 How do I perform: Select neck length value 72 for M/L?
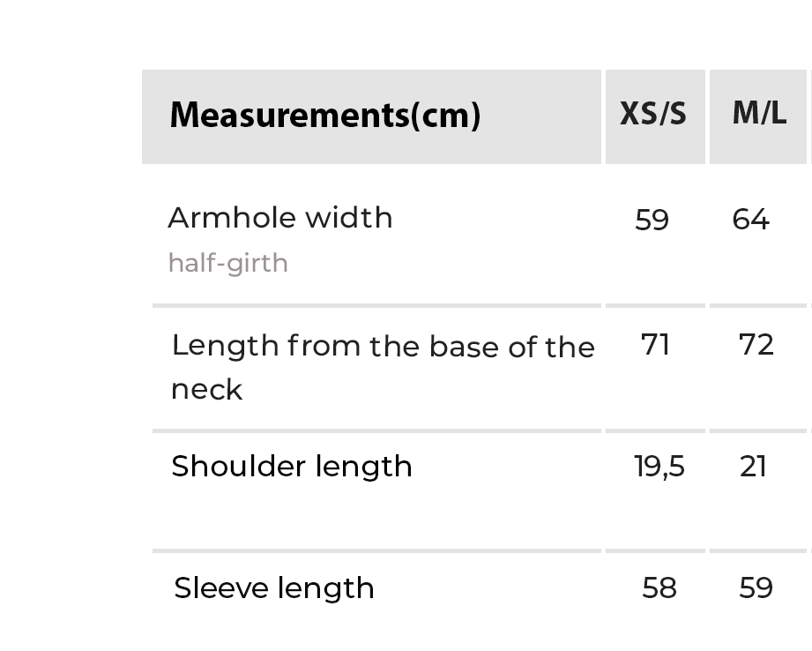tap(756, 344)
